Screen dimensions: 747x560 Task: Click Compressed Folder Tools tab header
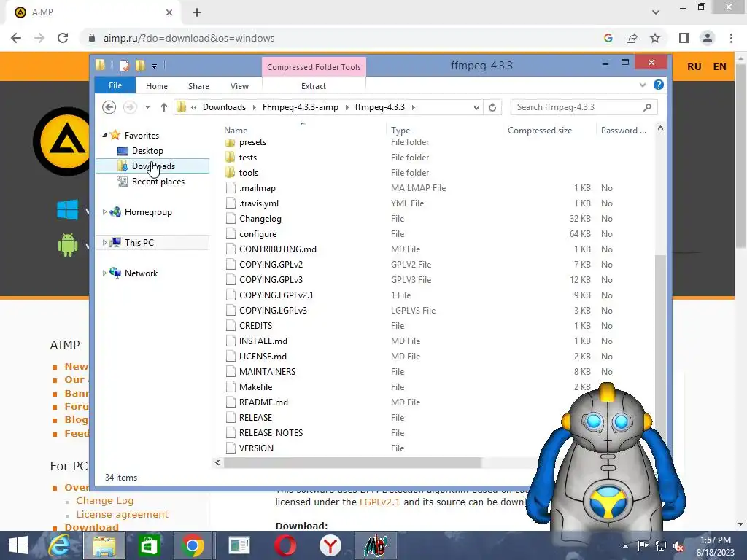[314, 67]
